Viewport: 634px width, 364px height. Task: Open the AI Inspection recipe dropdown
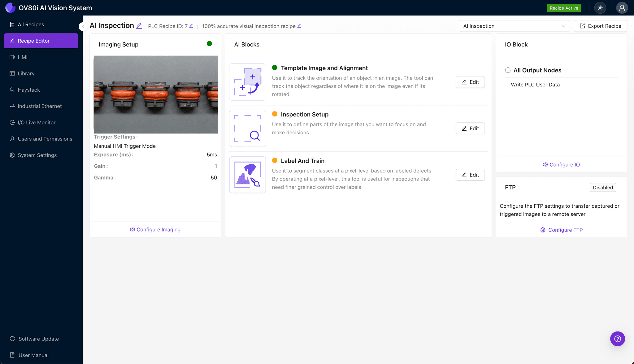(514, 26)
